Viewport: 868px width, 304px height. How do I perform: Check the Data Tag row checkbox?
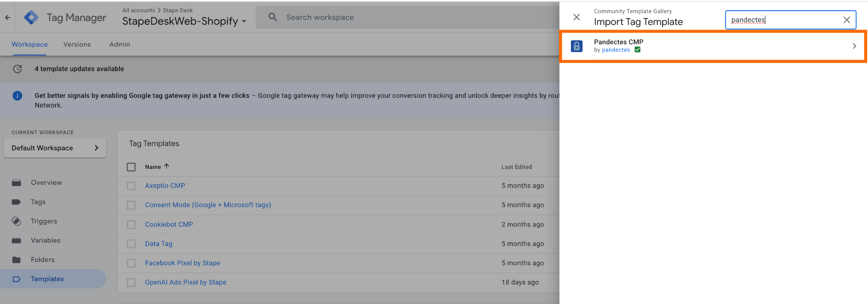pyautogui.click(x=131, y=244)
